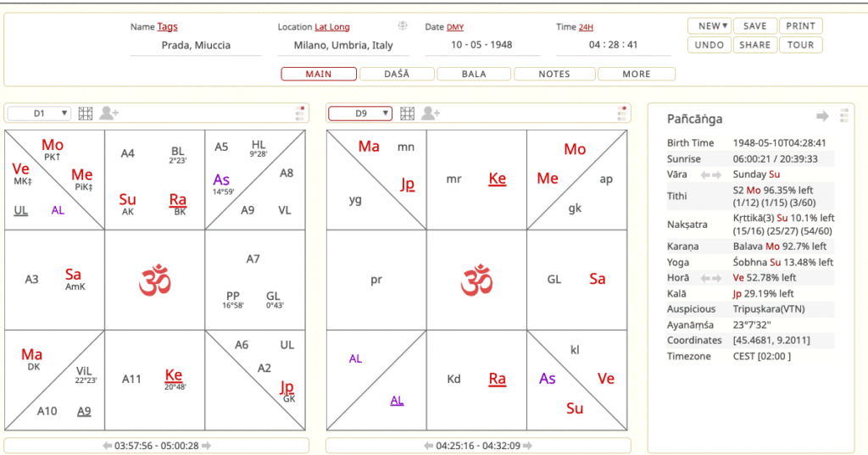Click the add person icon beside D9
The width and height of the screenshot is (868, 455).
431,113
